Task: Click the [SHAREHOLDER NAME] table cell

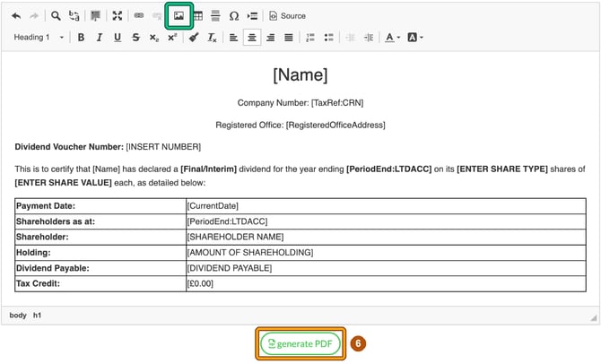Action: click(x=386, y=238)
